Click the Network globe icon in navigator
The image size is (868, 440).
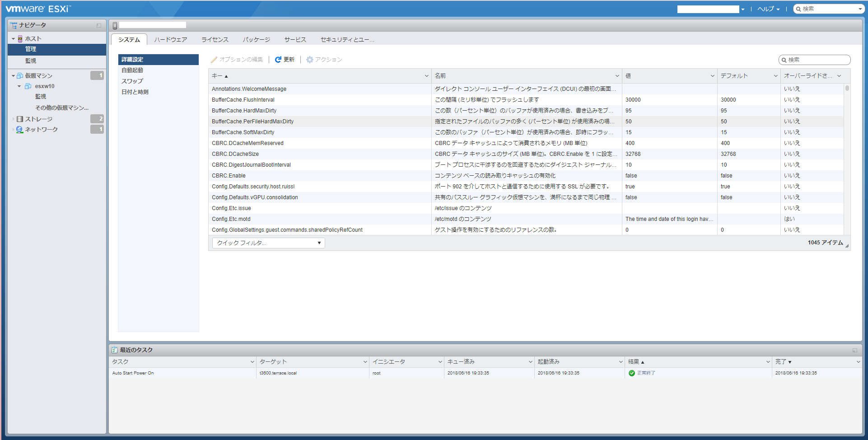pos(20,130)
